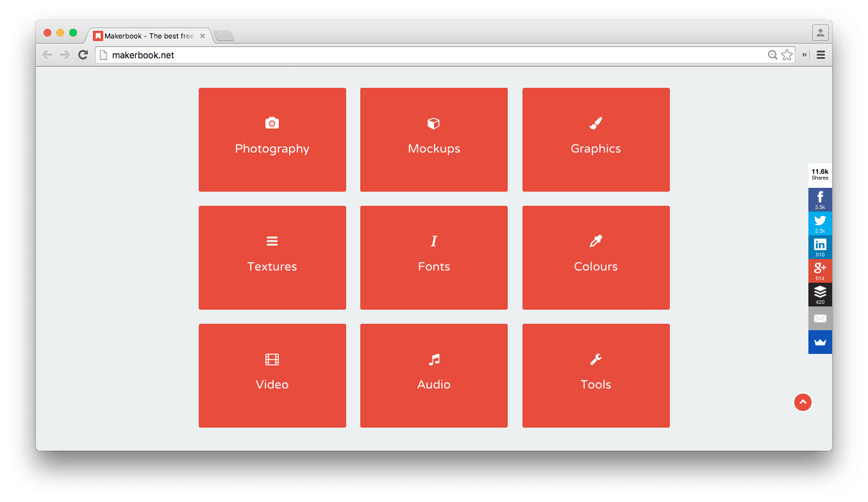This screenshot has height=502, width=868.
Task: Click the music note icon above Audio
Action: click(x=434, y=360)
